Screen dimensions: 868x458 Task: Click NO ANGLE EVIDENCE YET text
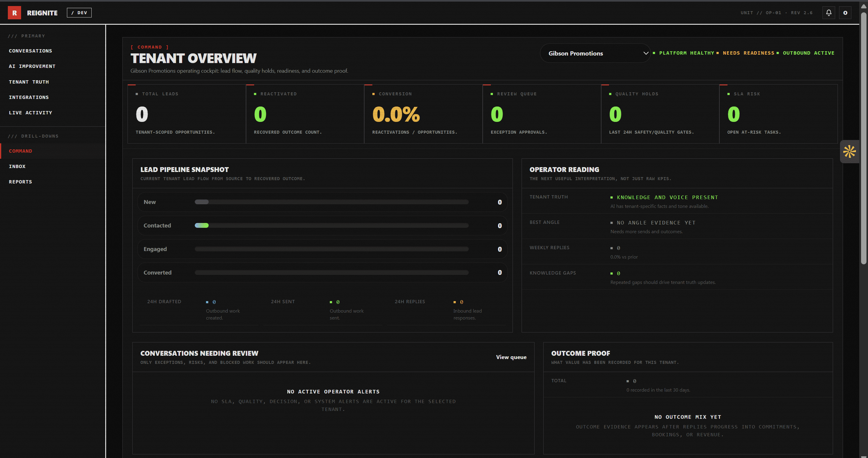coord(653,223)
